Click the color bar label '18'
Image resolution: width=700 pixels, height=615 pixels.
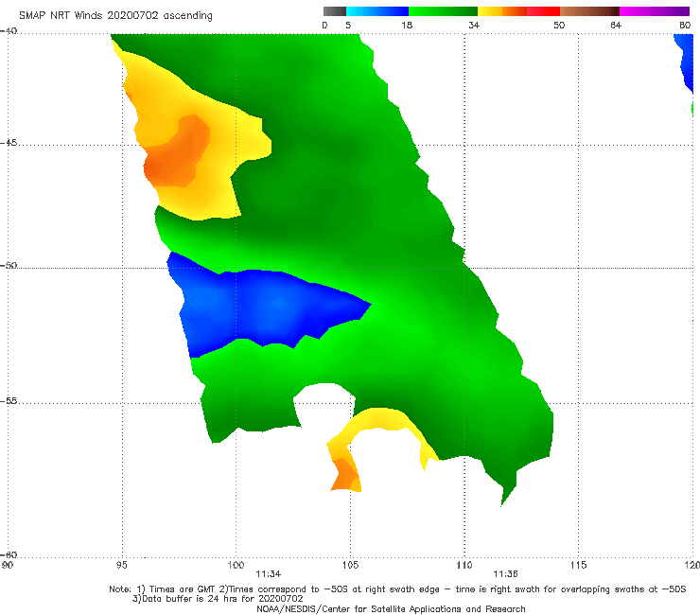[407, 25]
